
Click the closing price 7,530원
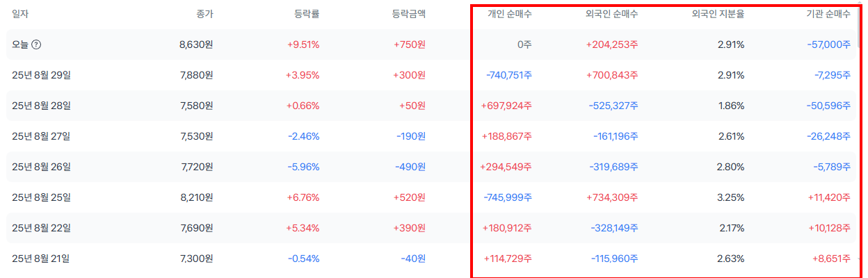196,136
